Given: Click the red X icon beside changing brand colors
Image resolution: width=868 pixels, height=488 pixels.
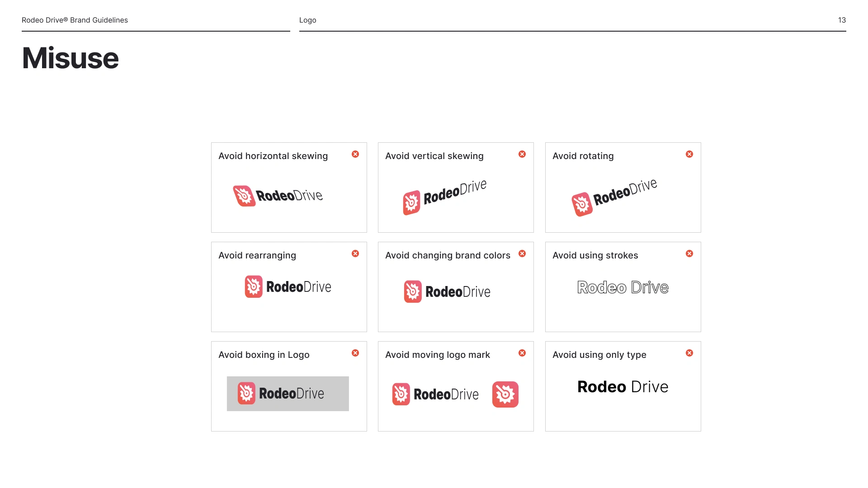Looking at the screenshot, I should 522,254.
